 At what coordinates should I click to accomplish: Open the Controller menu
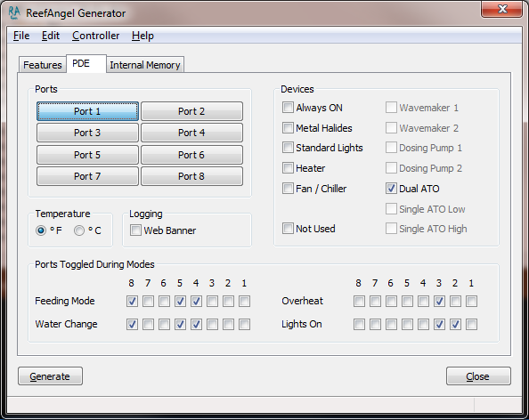coord(96,36)
